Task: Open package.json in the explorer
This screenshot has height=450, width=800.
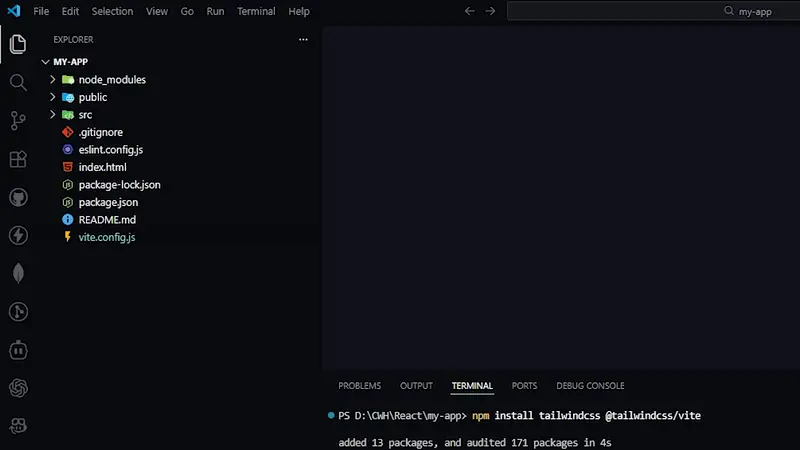Action: 108,202
